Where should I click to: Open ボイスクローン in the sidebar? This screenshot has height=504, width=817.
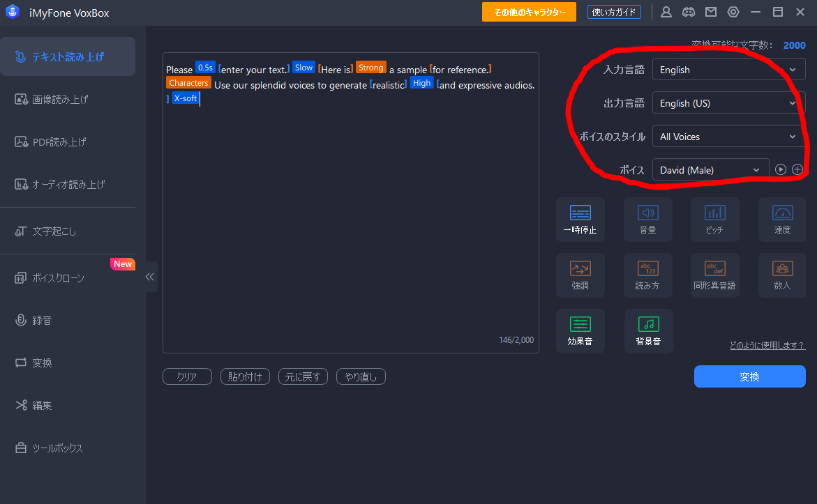(68, 278)
